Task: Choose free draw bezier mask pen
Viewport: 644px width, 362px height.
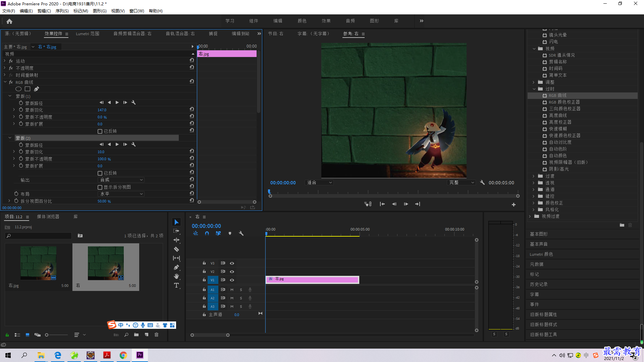Action: (x=36, y=89)
